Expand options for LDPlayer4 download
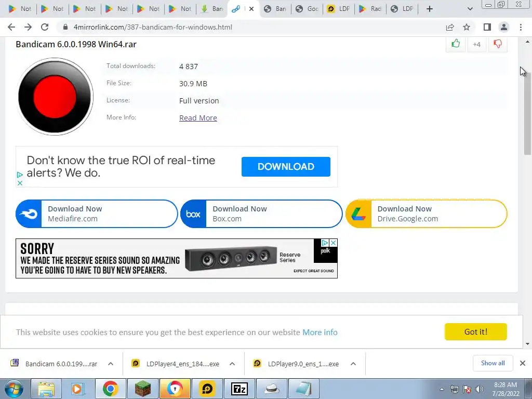Screen dimensions: 532x399 coord(232,364)
